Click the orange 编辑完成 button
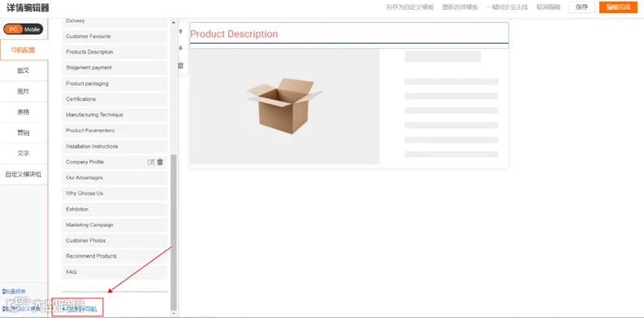The image size is (644, 318). (618, 7)
